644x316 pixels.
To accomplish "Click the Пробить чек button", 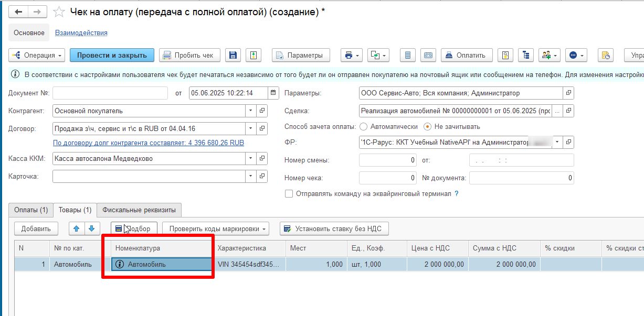I will point(189,55).
